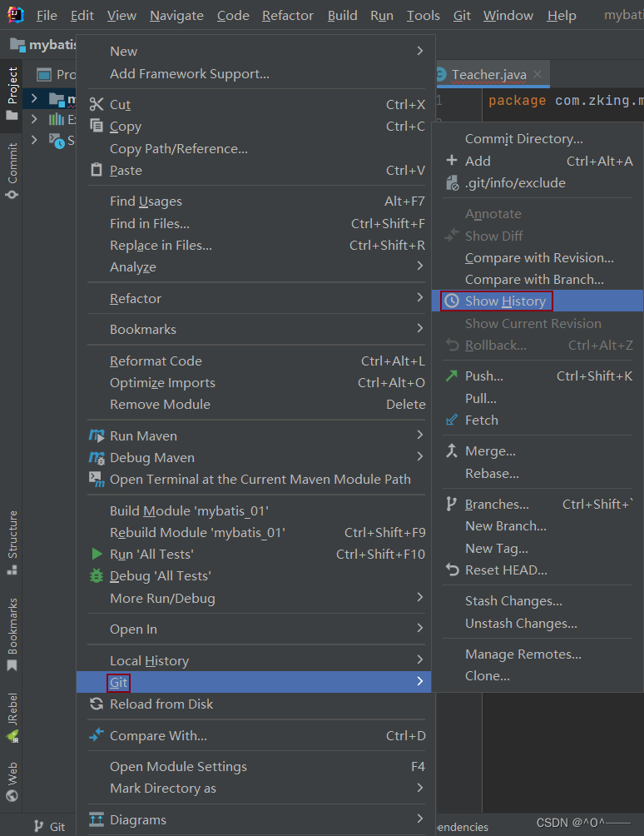Click the Paste clipboard icon
644x836 pixels.
[x=97, y=170]
